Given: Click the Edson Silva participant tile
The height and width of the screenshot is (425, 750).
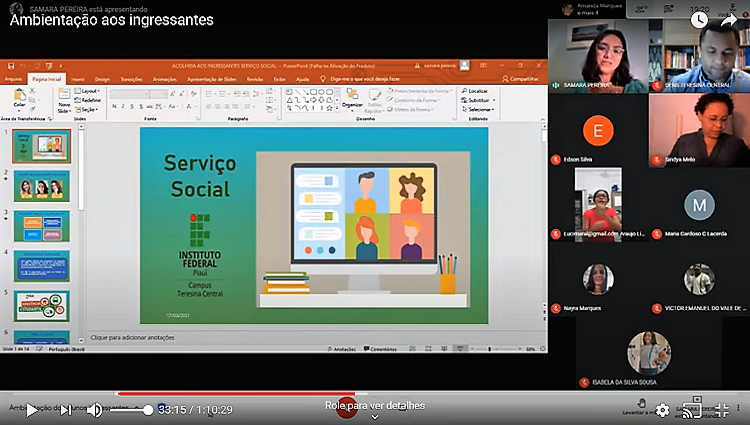Looking at the screenshot, I should [598, 131].
